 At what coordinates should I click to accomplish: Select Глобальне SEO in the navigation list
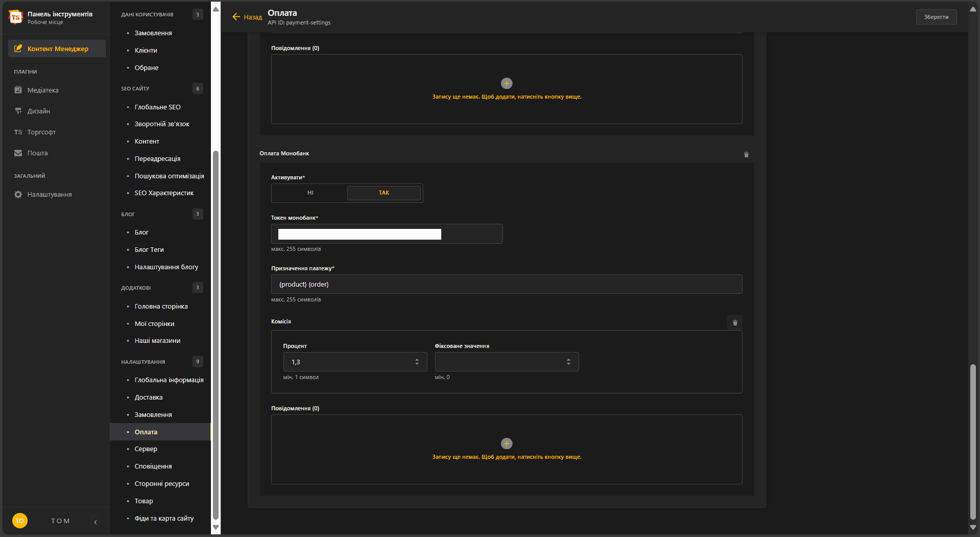click(x=157, y=107)
